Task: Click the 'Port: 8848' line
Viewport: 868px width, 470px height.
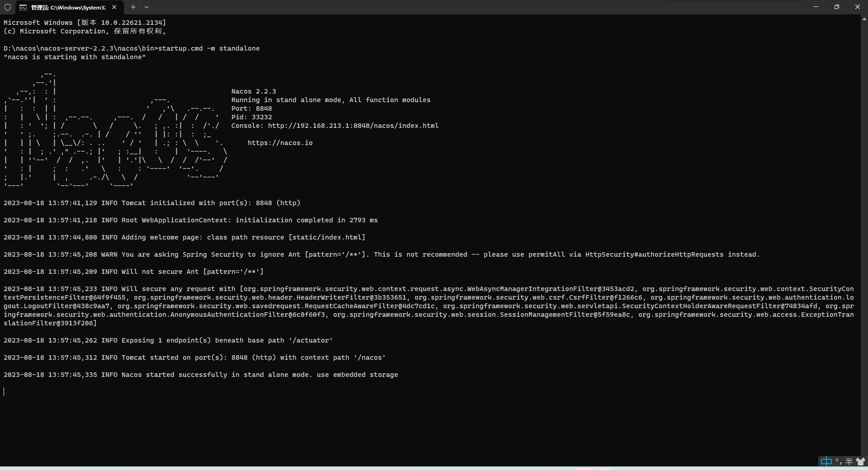Action: click(251, 108)
